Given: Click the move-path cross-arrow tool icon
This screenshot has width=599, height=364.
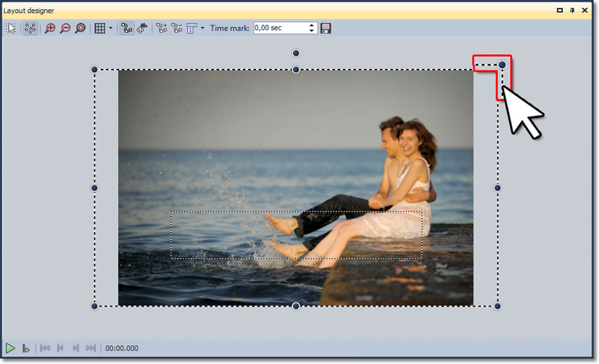Looking at the screenshot, I should pyautogui.click(x=140, y=28).
